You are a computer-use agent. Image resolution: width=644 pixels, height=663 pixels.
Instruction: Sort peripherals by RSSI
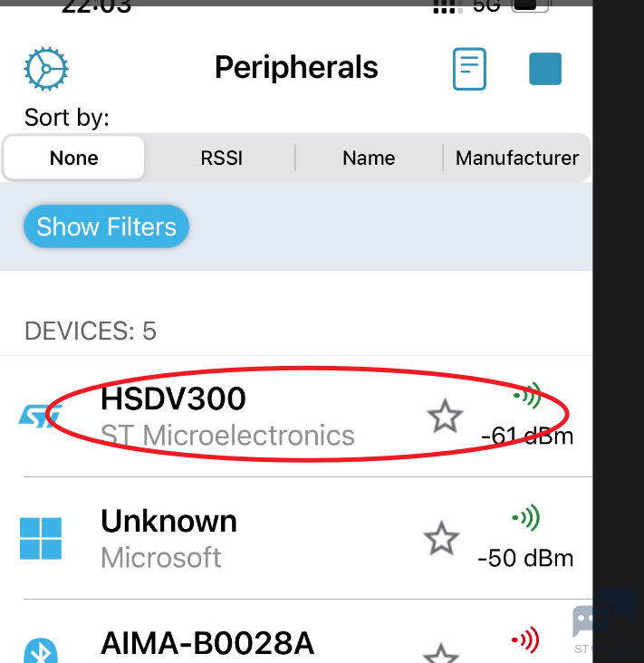[222, 158]
